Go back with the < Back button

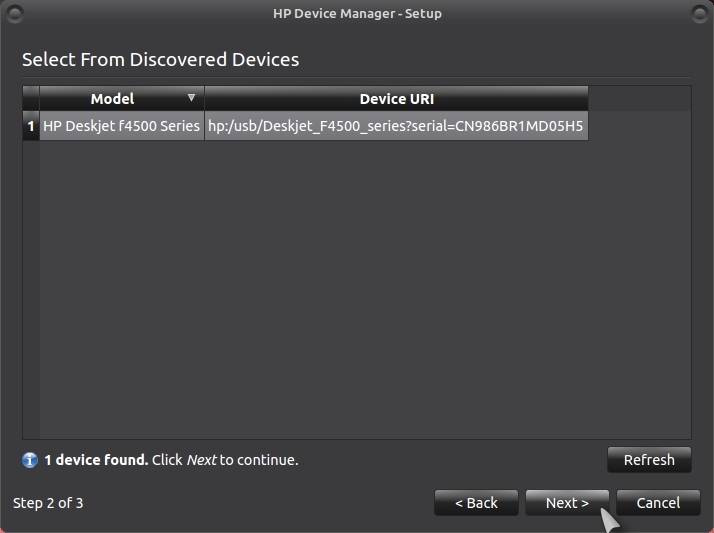click(x=476, y=503)
